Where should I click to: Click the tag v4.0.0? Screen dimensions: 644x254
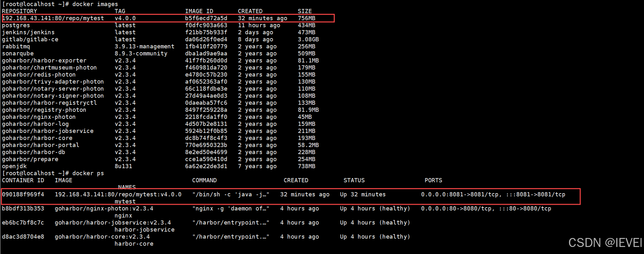tap(125, 18)
